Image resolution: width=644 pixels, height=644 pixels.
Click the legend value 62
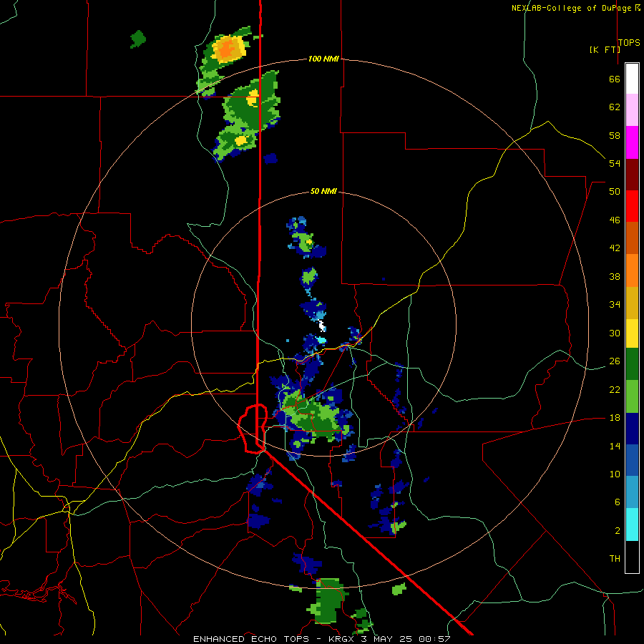pos(615,107)
